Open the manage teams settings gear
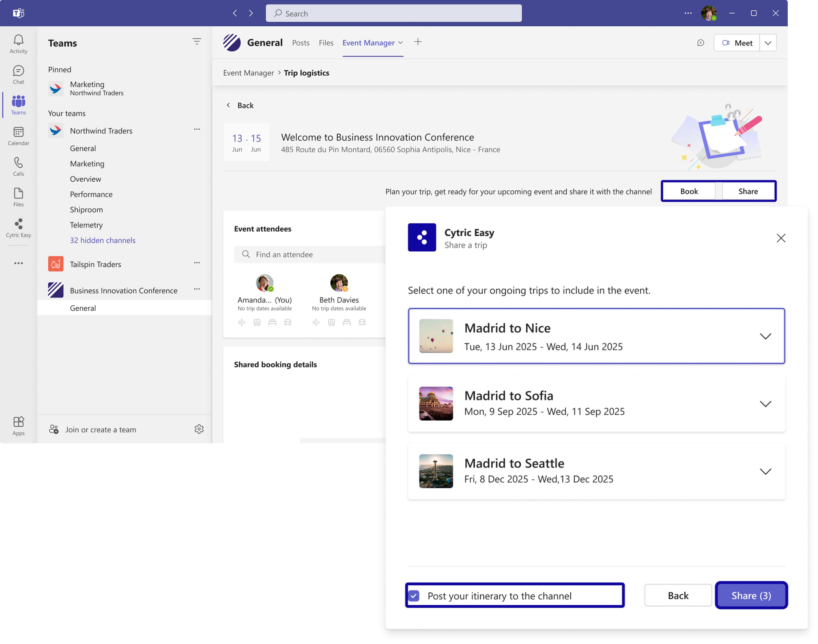This screenshot has height=644, width=818. pos(199,429)
